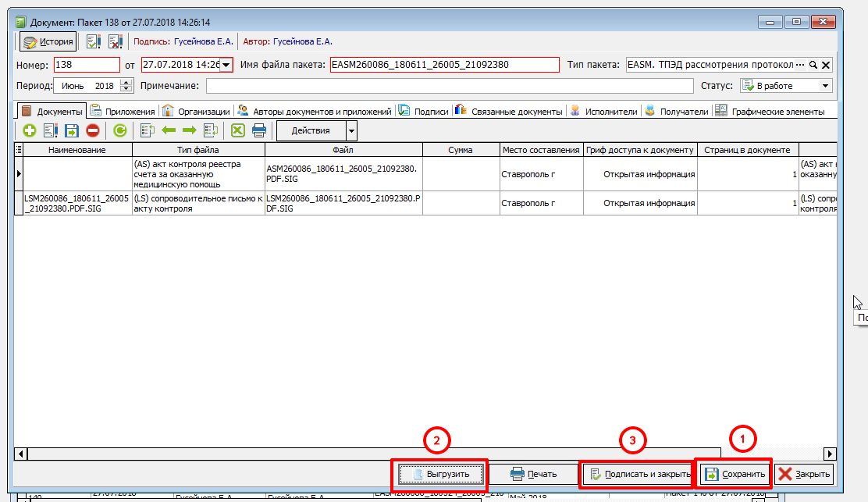
Task: Click the printer icon in documents toolbar
Action: tap(259, 130)
